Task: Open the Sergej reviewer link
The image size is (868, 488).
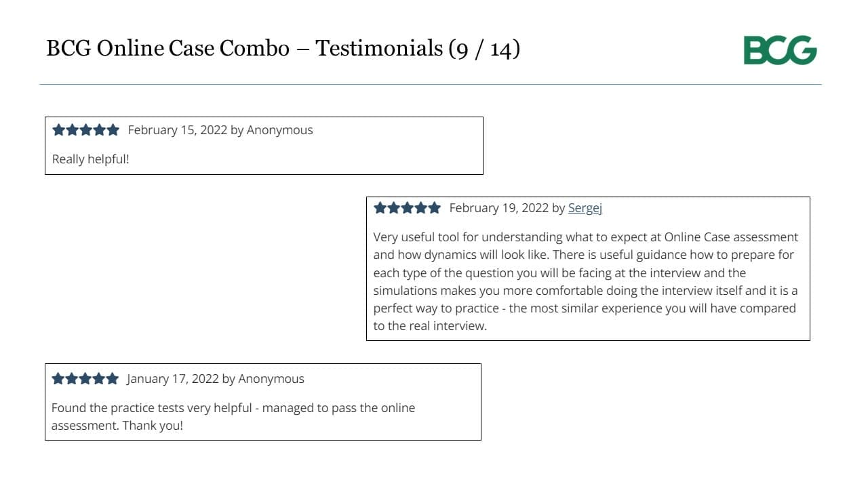Action: pos(585,208)
